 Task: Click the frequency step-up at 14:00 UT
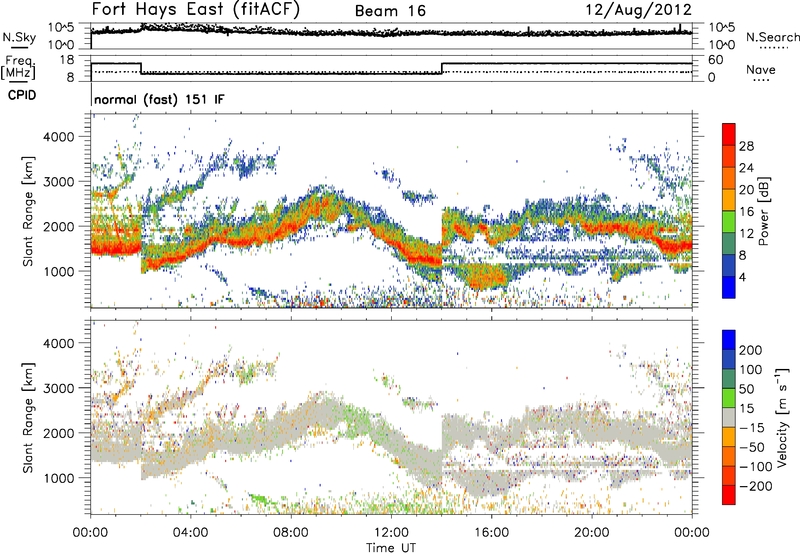coord(442,68)
